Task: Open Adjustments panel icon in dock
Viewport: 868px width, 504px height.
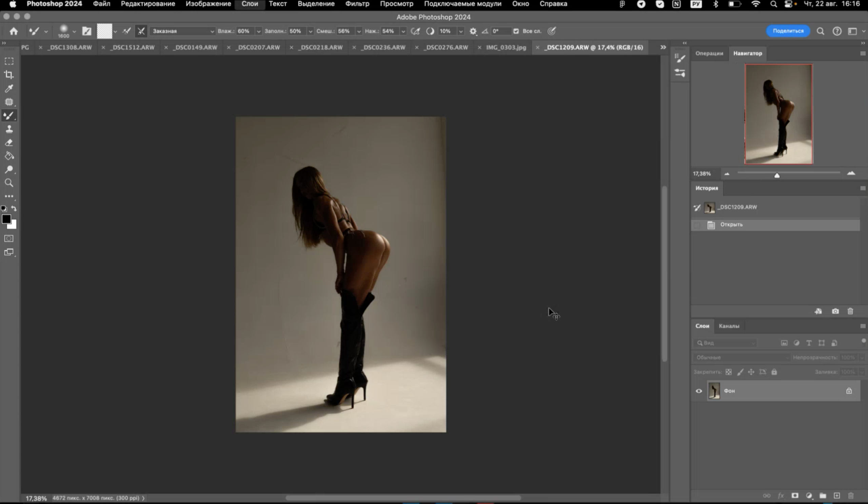Action: pos(680,73)
